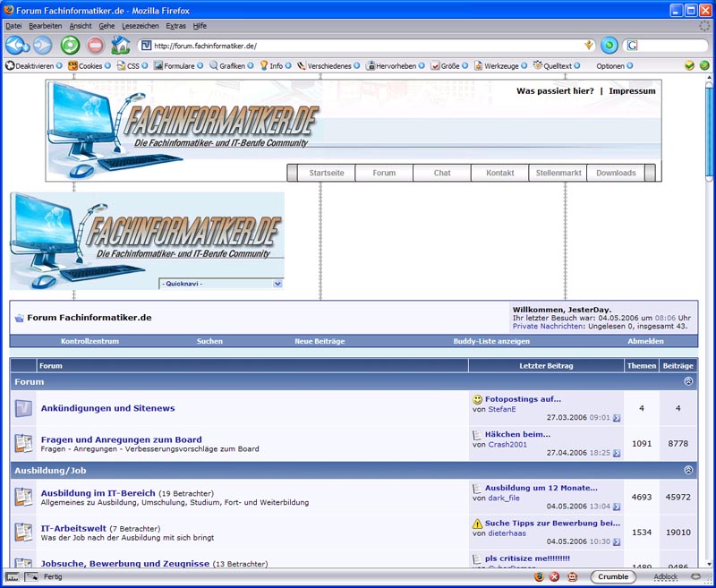Open the Werkzeuge toolbar menu
Viewport: 716px width, 588px height.
click(501, 65)
